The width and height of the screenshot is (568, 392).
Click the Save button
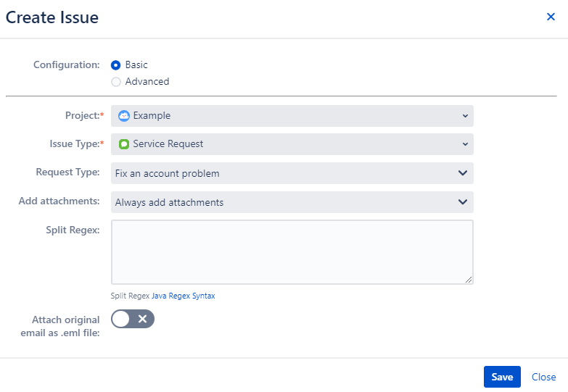tap(502, 377)
